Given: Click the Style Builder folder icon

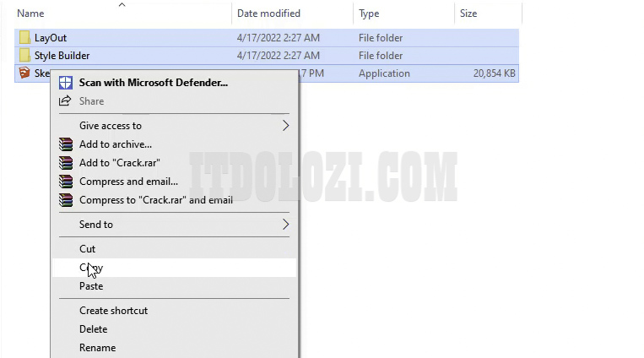Looking at the screenshot, I should 24,56.
